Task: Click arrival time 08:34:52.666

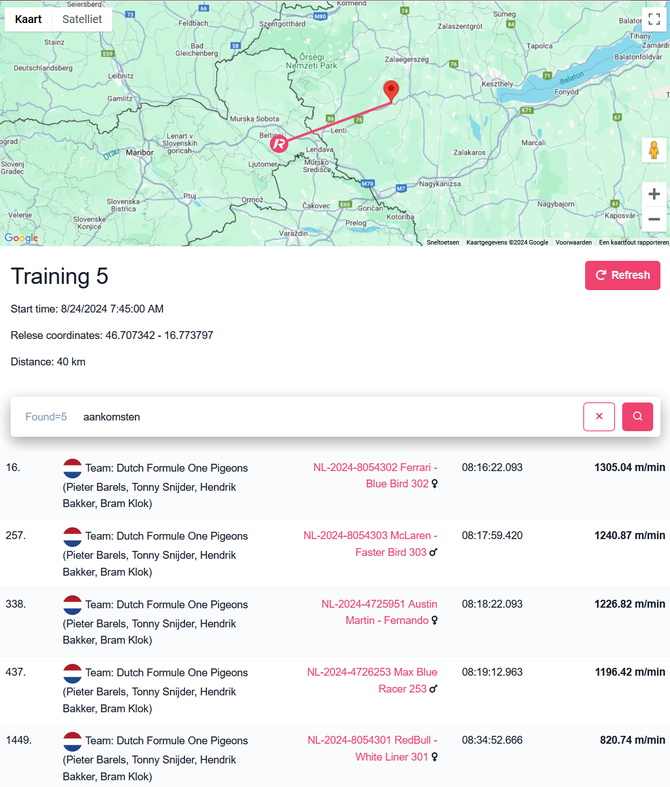Action: [x=492, y=740]
